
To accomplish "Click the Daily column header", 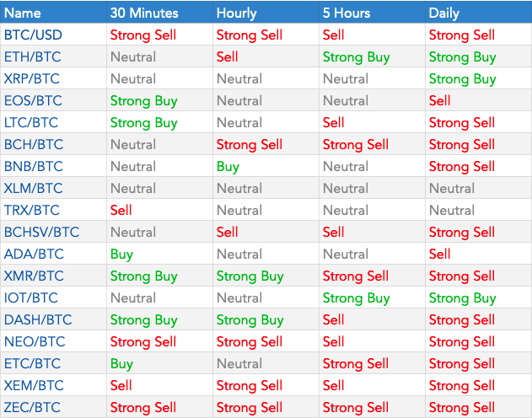I will click(443, 13).
